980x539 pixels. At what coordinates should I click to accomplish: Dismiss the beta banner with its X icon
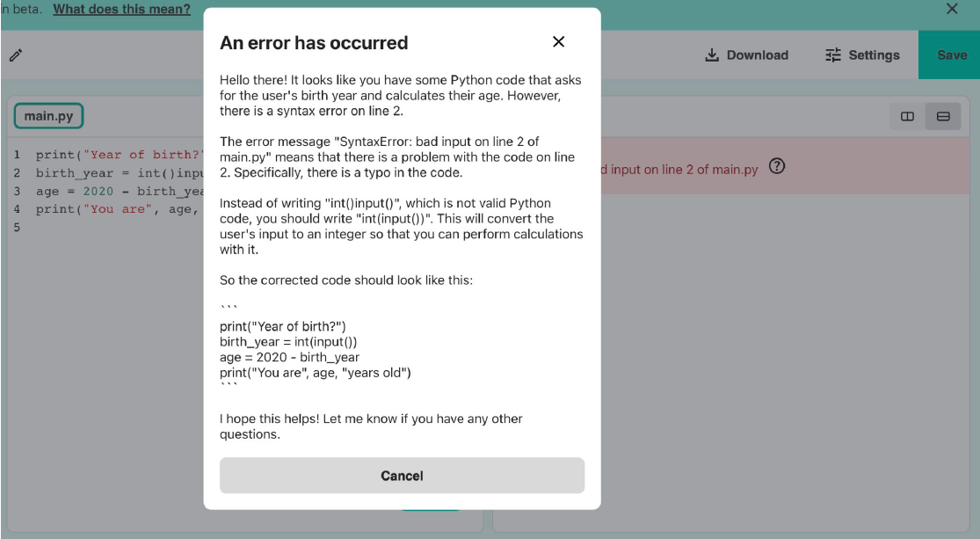pyautogui.click(x=951, y=9)
